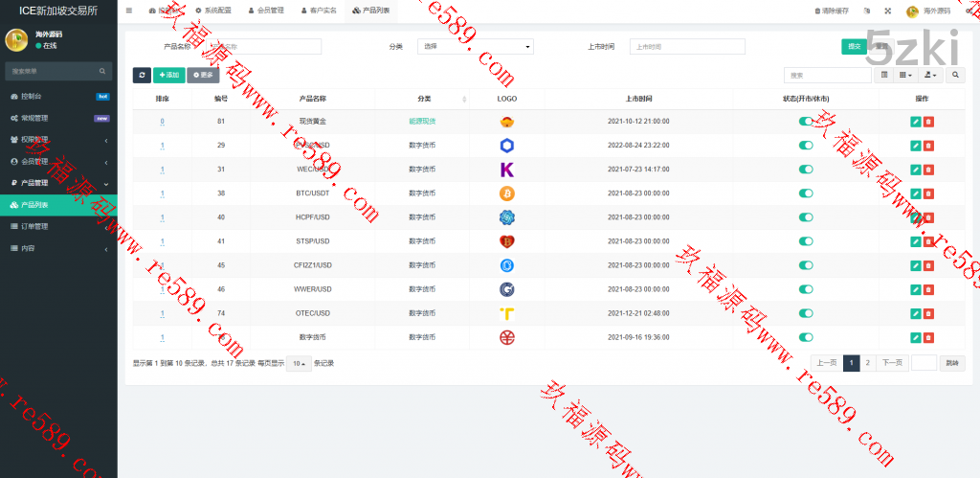Viewport: 980px width, 478px height.
Task: Click the 上市时间 date input field
Action: pos(687,47)
